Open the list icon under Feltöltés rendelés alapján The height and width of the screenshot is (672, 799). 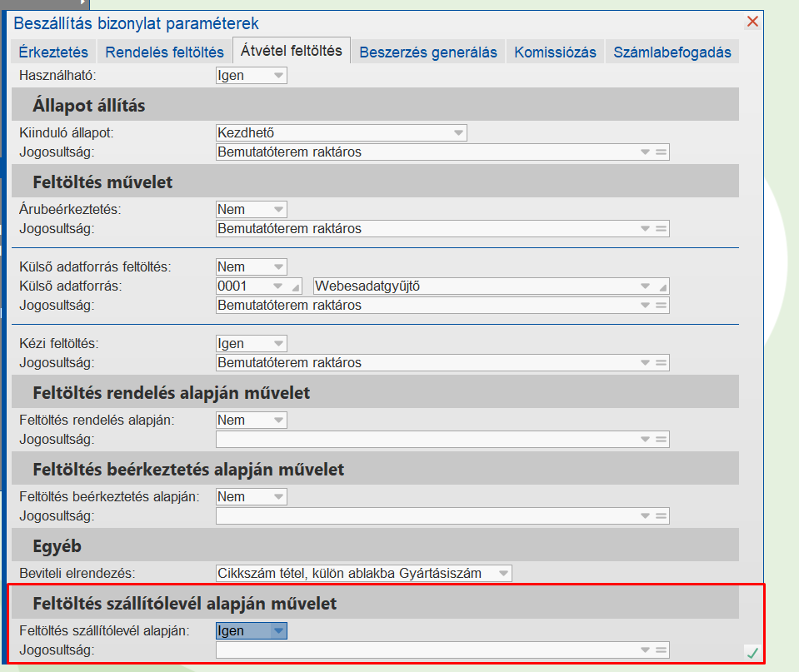click(661, 439)
